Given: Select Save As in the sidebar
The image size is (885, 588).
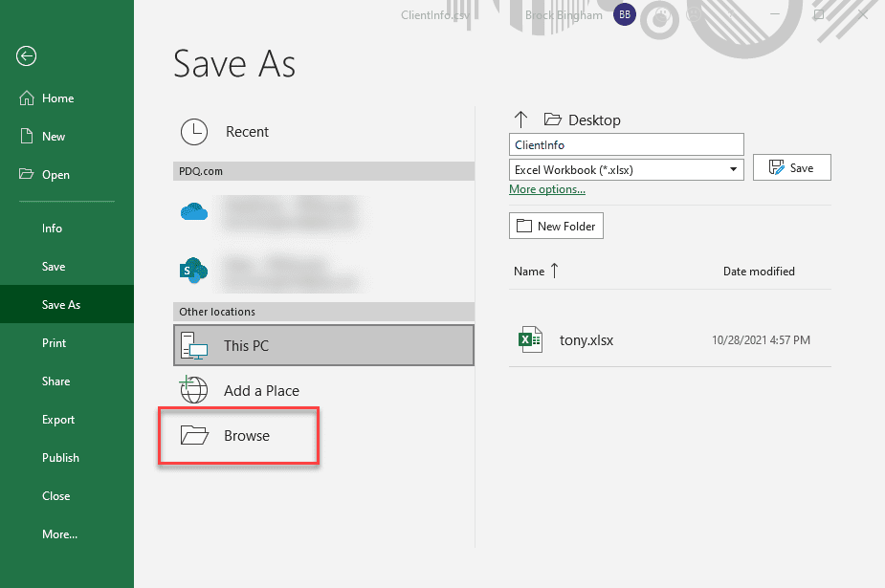Looking at the screenshot, I should (67, 304).
